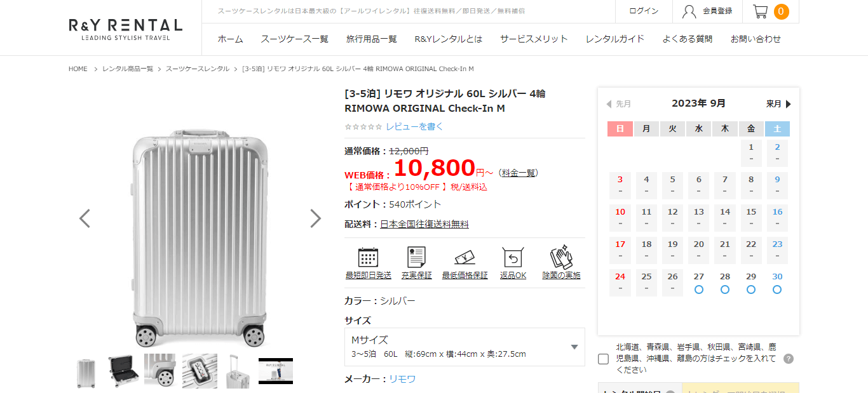The height and width of the screenshot is (393, 868).
Task: Click the member registration person icon
Action: point(689,11)
